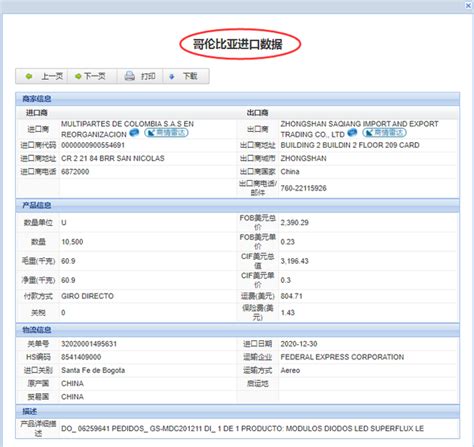The width and height of the screenshot is (474, 447).
Task: Click the 进口商 column header
Action: tap(37, 113)
